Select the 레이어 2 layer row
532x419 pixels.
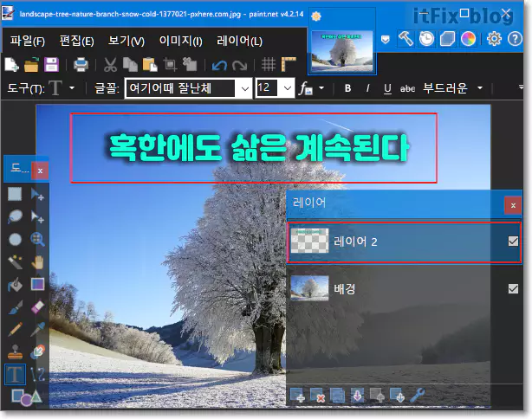click(x=404, y=242)
